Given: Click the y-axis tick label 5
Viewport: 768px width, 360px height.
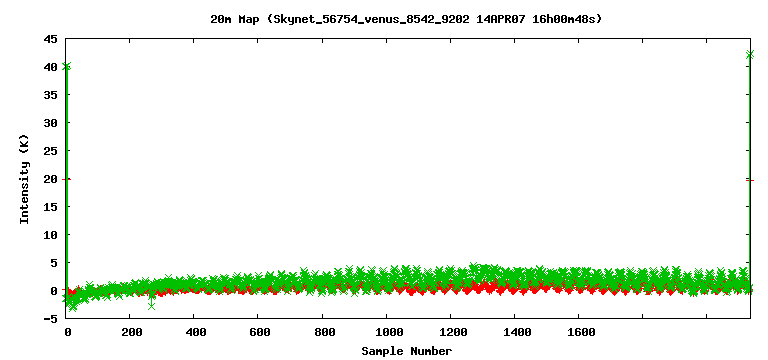Looking at the screenshot, I should click(53, 263).
